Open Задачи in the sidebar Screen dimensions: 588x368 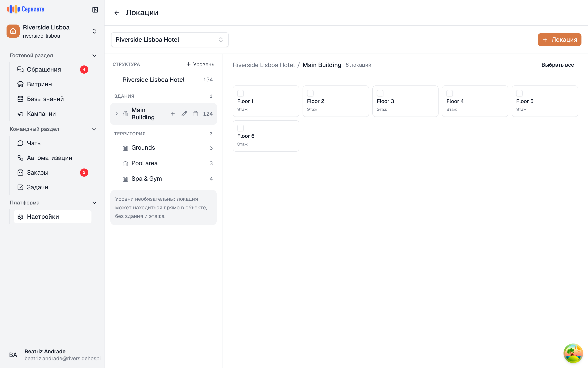53,187
